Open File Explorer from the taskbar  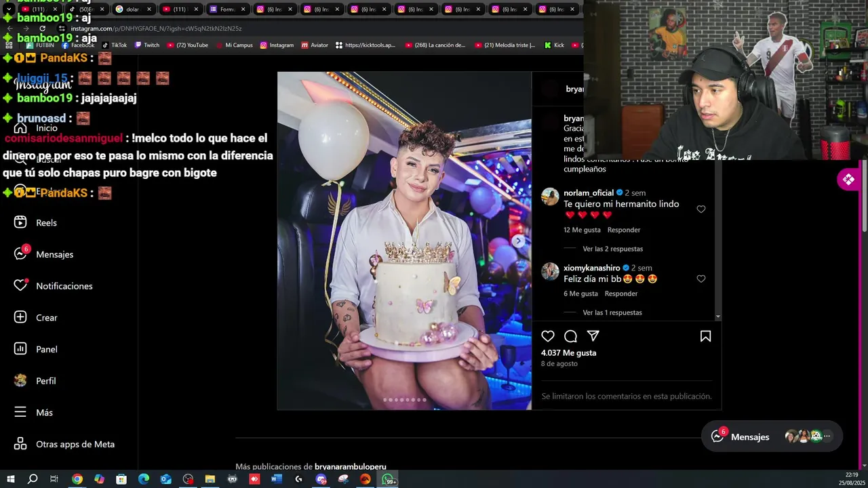tap(210, 479)
